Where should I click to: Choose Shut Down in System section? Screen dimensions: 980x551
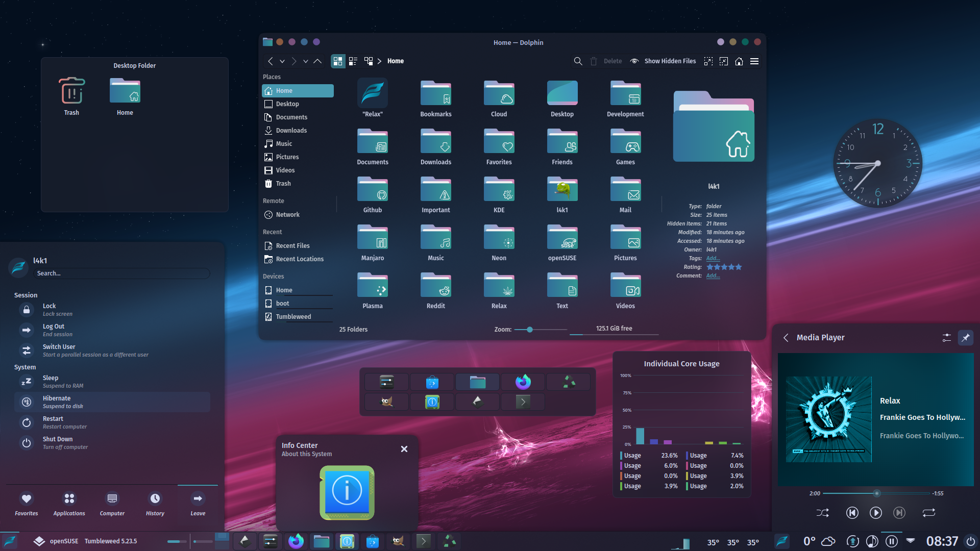pyautogui.click(x=112, y=443)
